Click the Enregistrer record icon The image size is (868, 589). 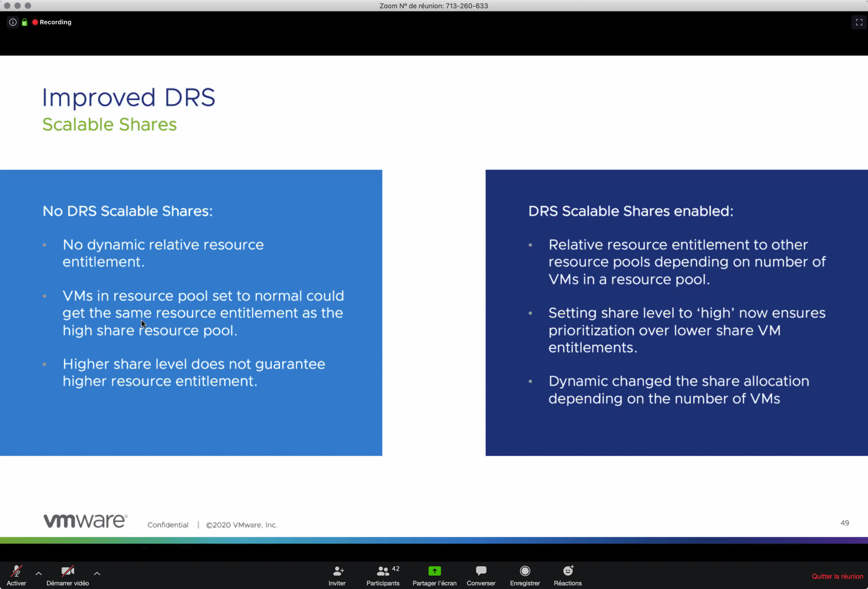point(525,571)
